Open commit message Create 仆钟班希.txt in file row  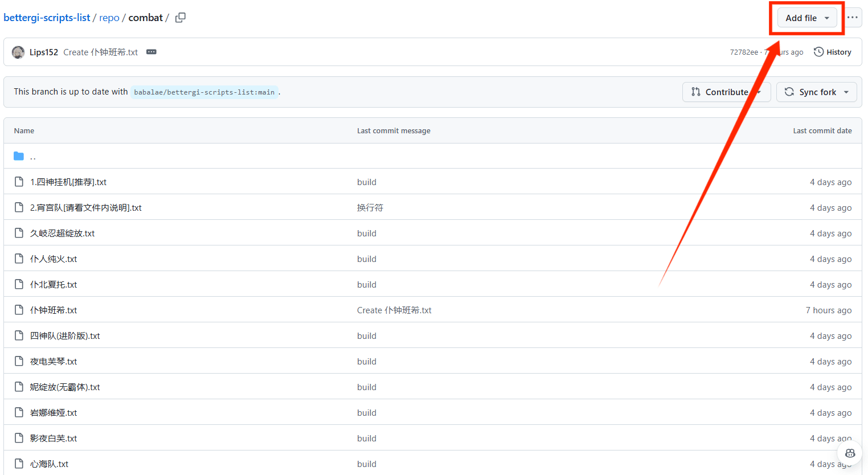394,310
